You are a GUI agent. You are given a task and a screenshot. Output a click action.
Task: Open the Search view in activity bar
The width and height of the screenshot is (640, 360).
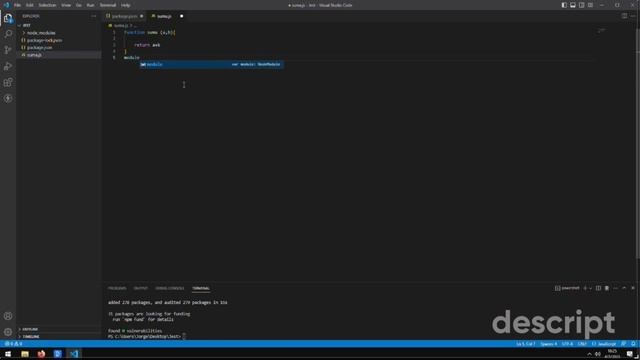coord(8,34)
